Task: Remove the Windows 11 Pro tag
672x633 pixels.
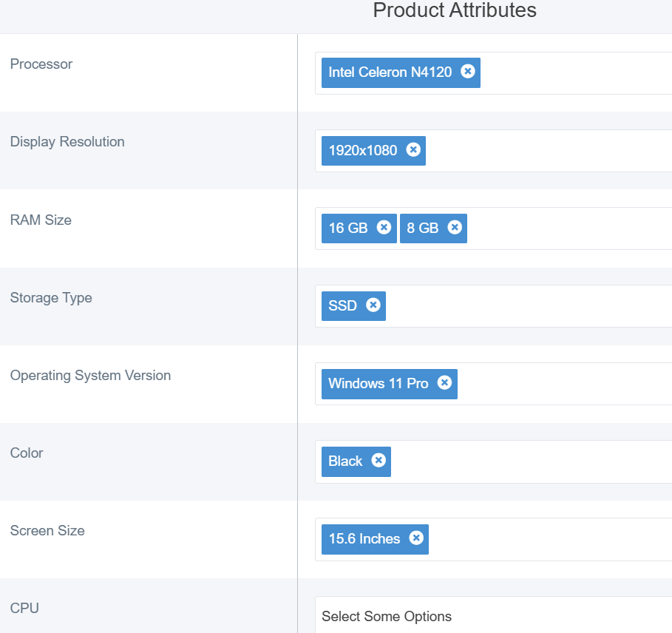Action: [x=444, y=382]
